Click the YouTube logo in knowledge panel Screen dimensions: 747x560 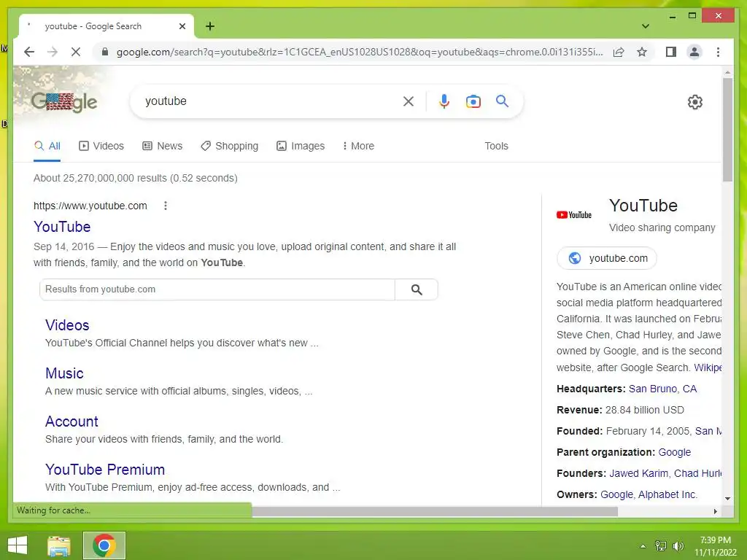pos(574,215)
